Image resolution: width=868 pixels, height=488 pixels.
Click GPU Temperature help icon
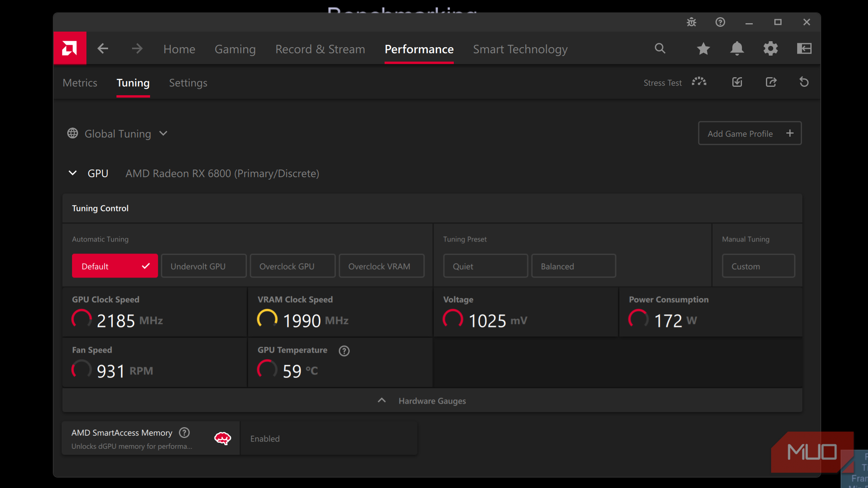click(344, 351)
